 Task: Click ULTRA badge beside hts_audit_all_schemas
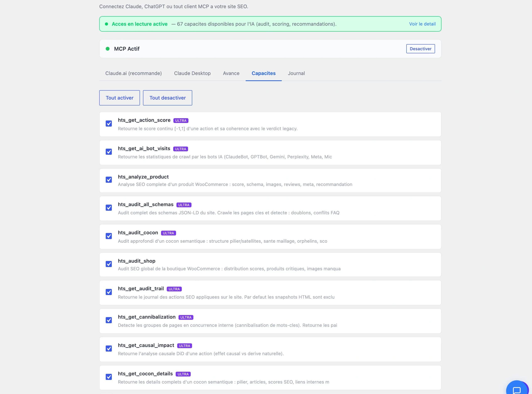184,205
